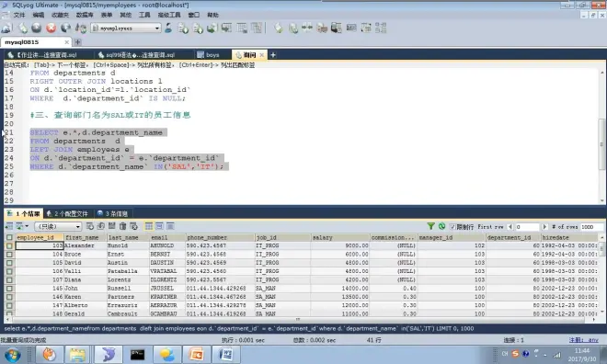This screenshot has width=607, height=364.
Task: Add a new connection tab next to mysql0815
Action: point(78,41)
